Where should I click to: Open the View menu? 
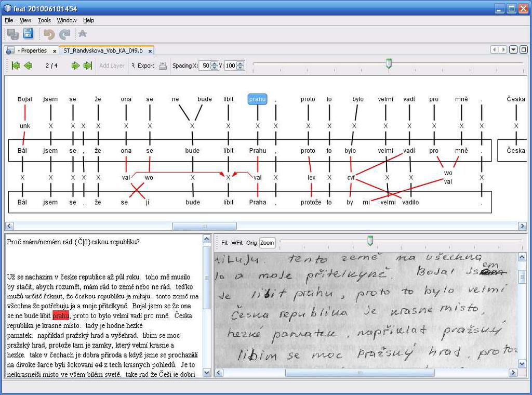(x=25, y=20)
